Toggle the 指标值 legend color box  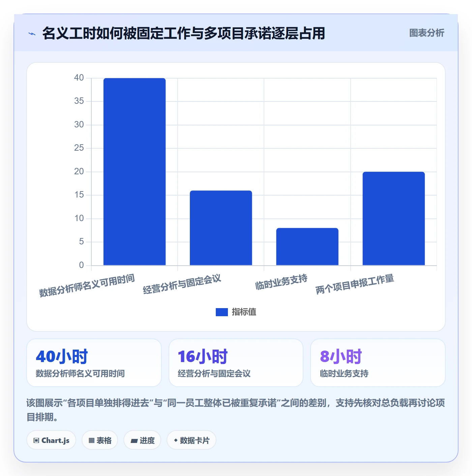222,312
